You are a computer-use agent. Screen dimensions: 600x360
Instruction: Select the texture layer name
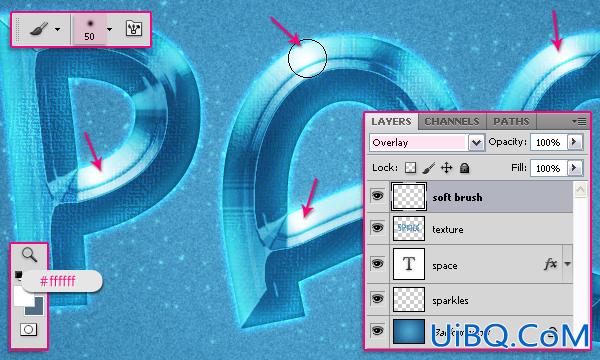pos(448,230)
